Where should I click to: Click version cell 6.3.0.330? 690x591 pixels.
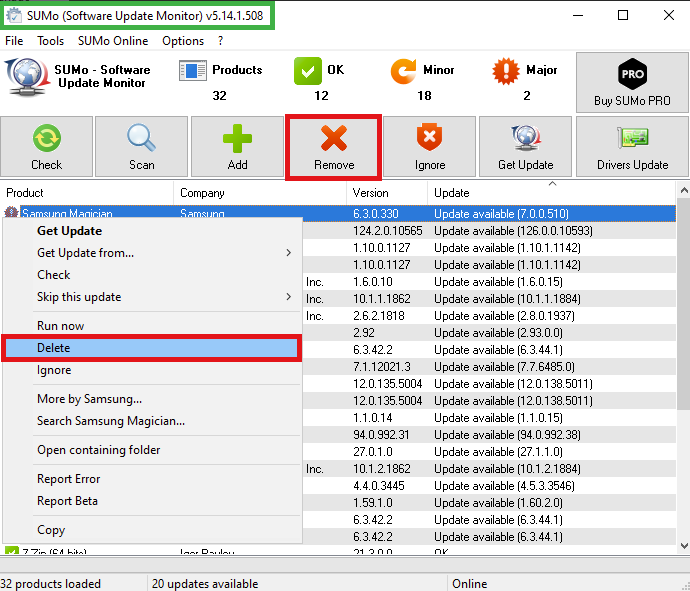tap(375, 214)
